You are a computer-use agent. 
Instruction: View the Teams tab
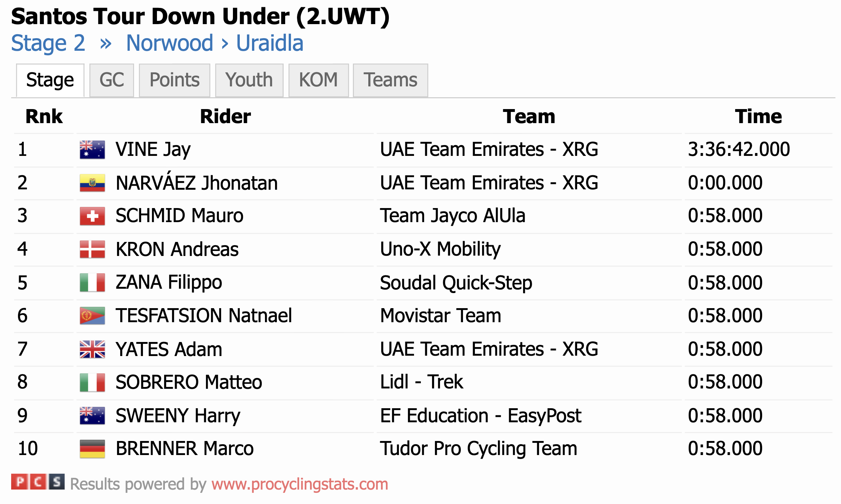tap(390, 80)
